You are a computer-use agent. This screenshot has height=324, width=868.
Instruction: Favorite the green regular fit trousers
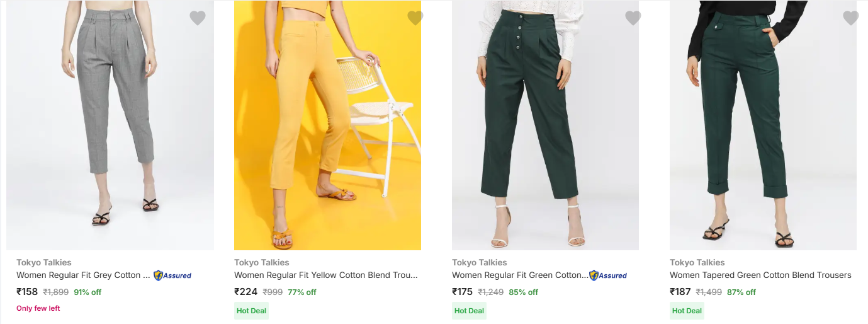(x=633, y=18)
